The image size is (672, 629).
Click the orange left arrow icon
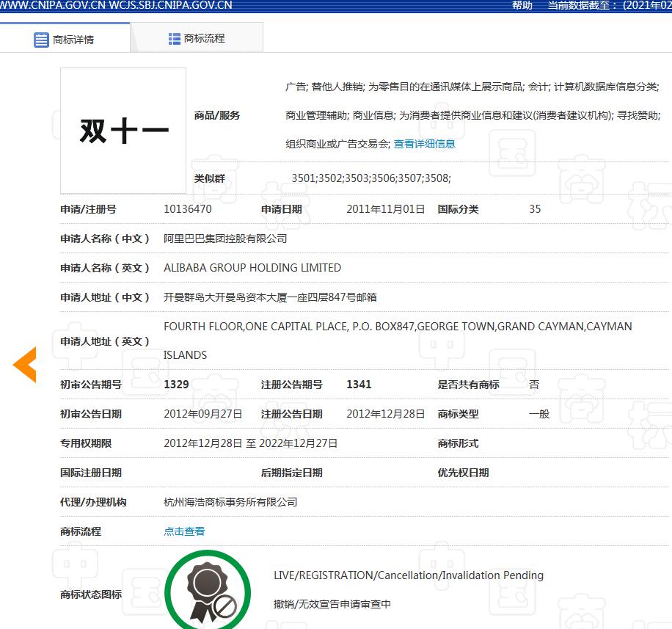25,365
